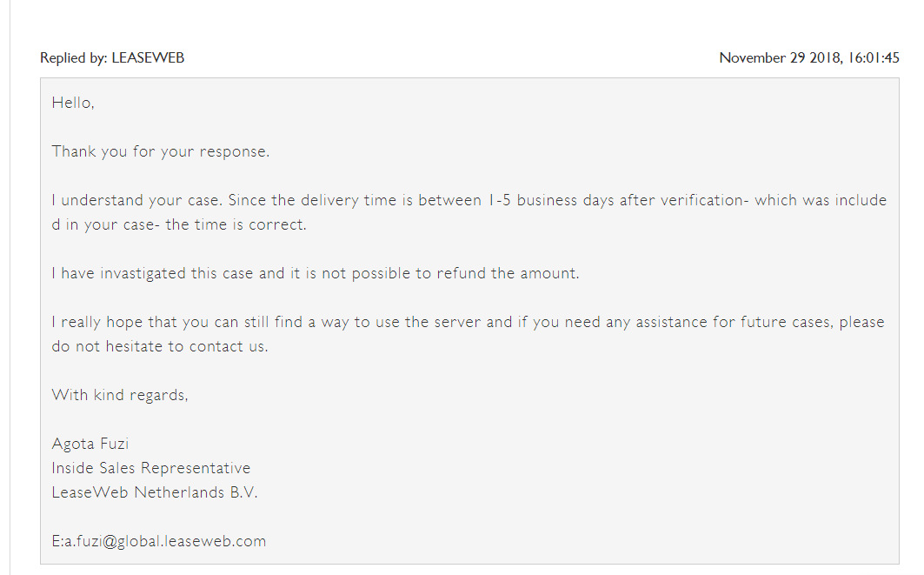Click the 'Hello,' greeting line
The width and height of the screenshot is (924, 575).
tap(73, 103)
